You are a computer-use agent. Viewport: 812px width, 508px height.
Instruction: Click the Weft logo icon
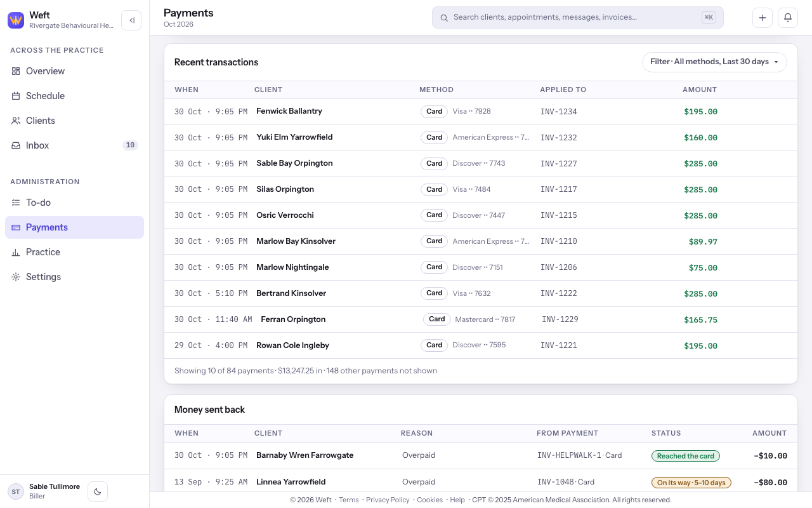point(16,20)
